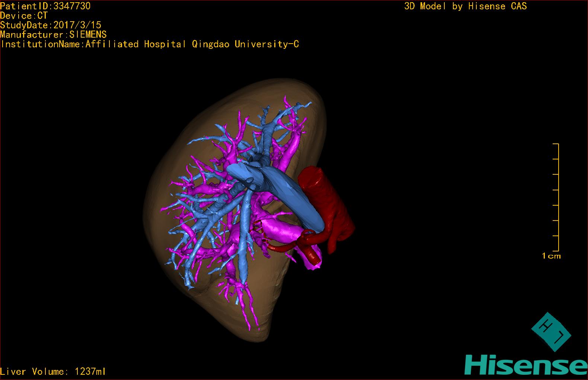588x380 pixels.
Task: Click the "3D Model by Hisense CAS" title
Action: 465,6
